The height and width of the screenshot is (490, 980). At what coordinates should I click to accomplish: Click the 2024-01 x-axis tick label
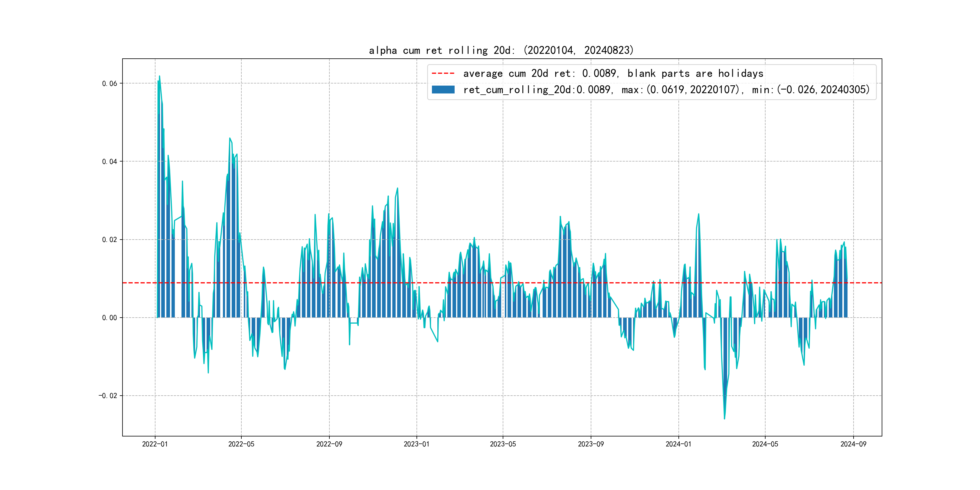pos(678,444)
